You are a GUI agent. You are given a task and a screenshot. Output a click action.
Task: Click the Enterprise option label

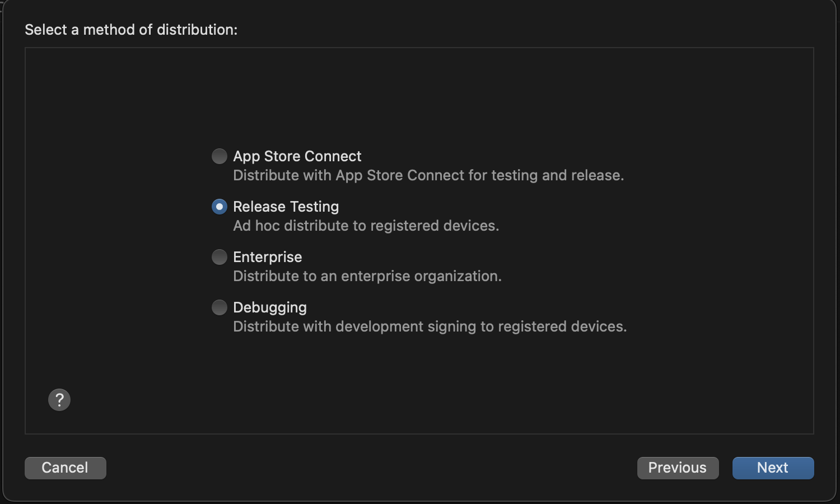tap(267, 257)
